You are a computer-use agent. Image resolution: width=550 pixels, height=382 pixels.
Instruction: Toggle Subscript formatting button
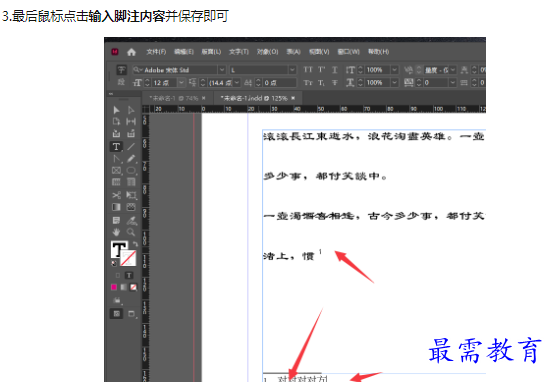click(x=321, y=83)
